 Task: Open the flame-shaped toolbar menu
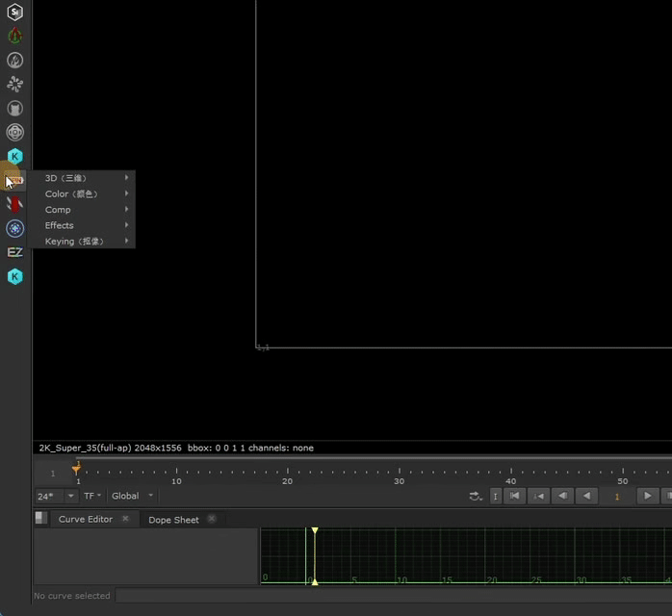tap(15, 61)
